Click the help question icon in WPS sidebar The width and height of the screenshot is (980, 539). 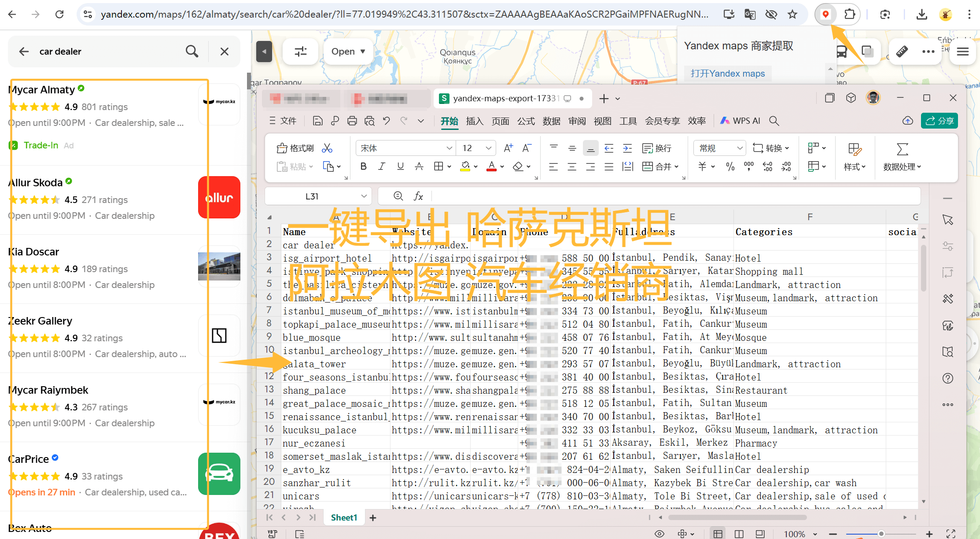tap(947, 378)
